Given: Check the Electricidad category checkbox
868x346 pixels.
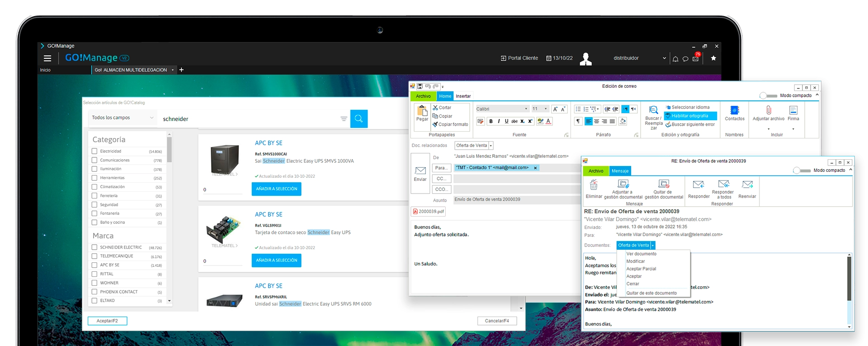Looking at the screenshot, I should (x=94, y=151).
